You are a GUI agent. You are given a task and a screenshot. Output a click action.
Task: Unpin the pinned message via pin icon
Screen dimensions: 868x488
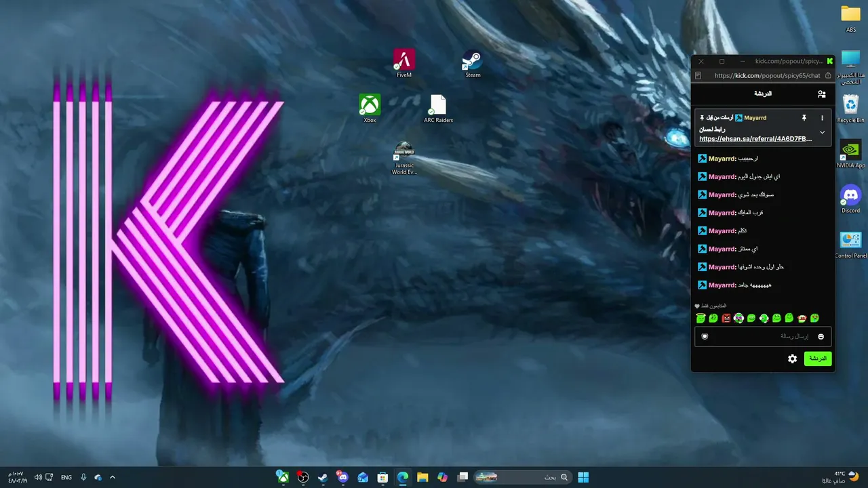804,118
